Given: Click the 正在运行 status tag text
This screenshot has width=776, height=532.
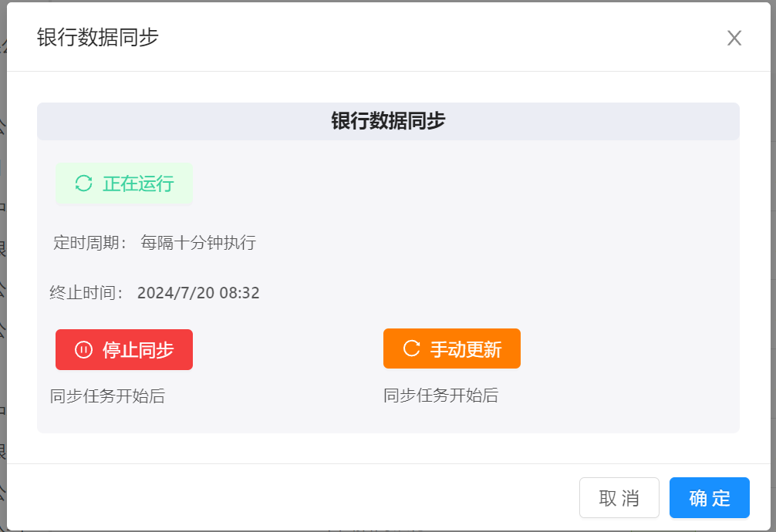Looking at the screenshot, I should click(138, 184).
